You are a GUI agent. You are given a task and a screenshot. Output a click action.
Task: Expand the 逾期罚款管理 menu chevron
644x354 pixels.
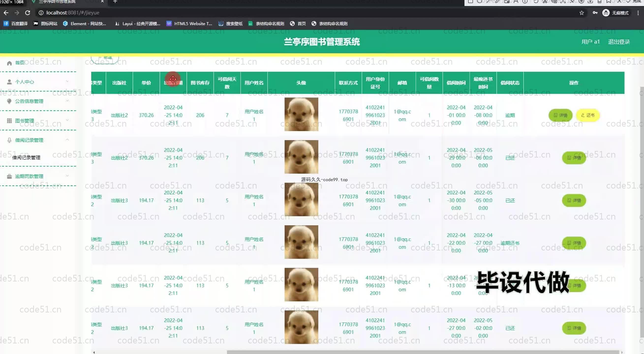coord(67,176)
